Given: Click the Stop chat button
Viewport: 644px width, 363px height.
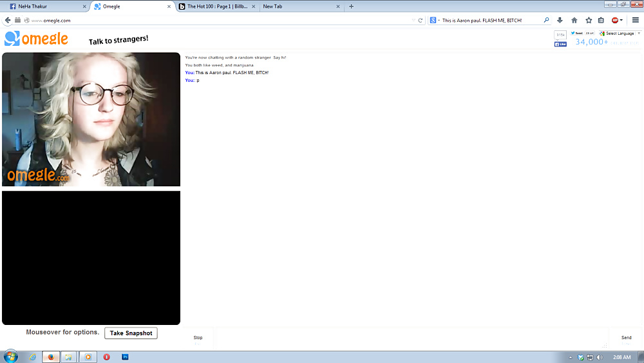Looking at the screenshot, I should [198, 340].
